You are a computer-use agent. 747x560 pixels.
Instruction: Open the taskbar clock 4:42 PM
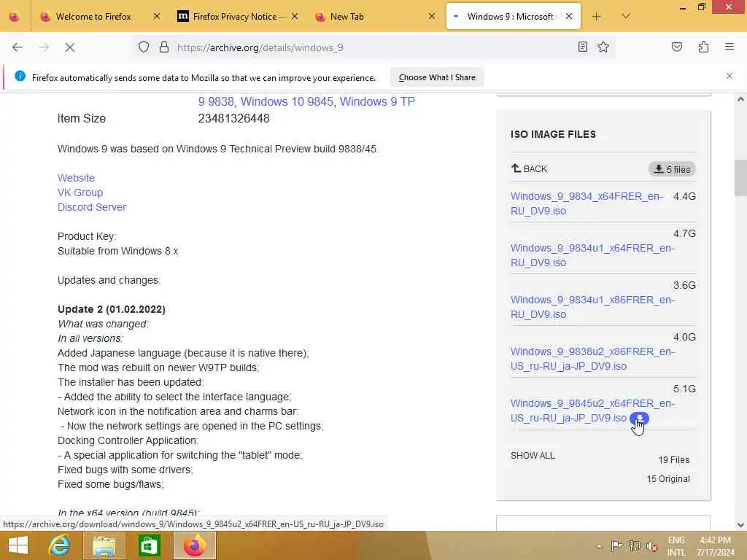716,546
